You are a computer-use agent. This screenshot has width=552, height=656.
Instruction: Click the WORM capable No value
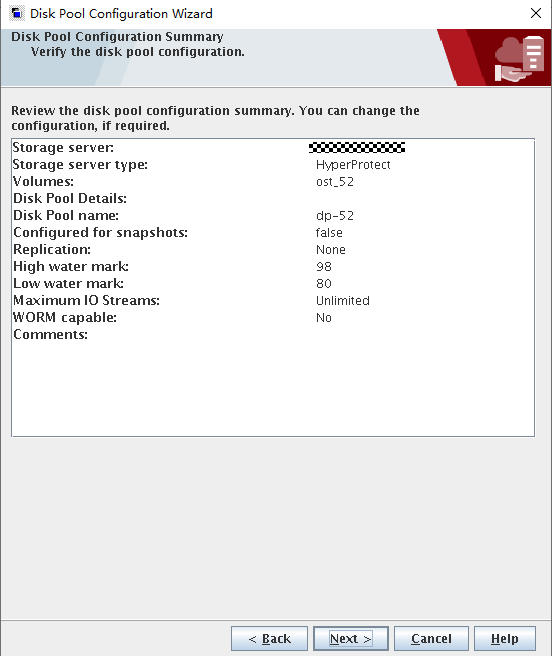tap(324, 318)
